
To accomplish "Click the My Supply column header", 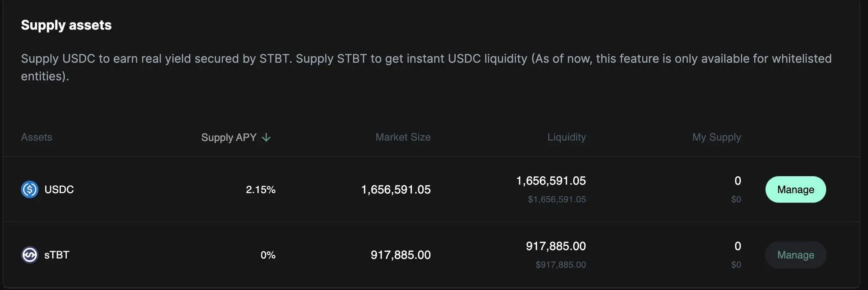I will pos(717,137).
